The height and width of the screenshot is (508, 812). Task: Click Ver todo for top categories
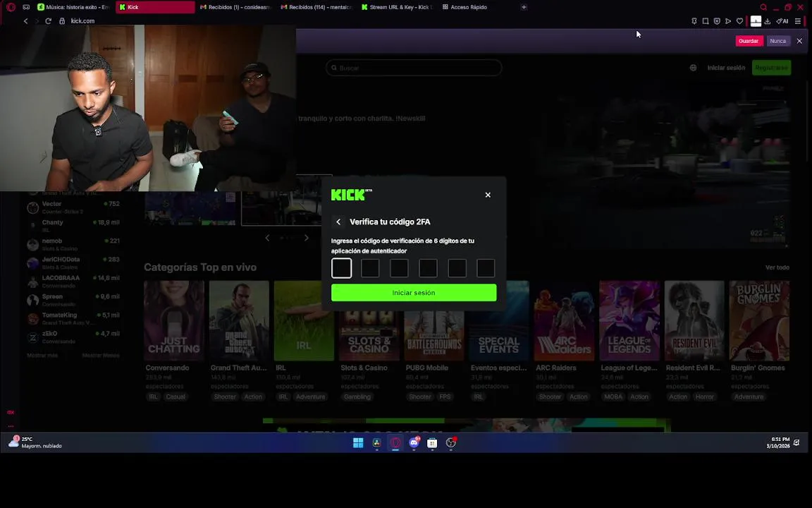tap(777, 267)
